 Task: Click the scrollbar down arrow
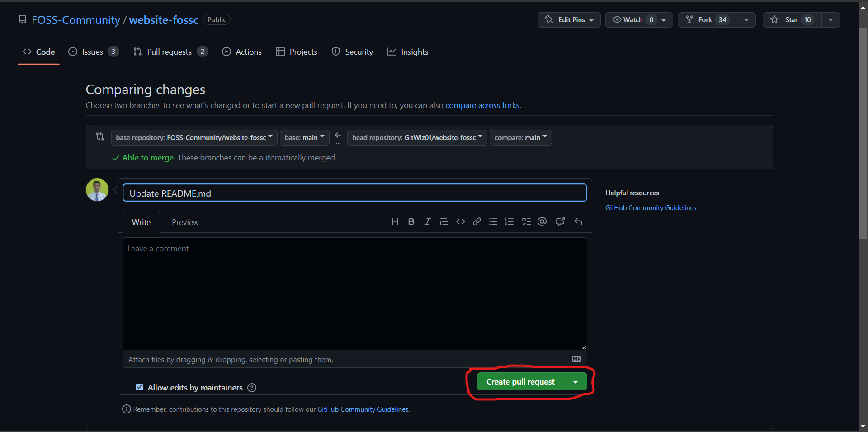pos(863,426)
